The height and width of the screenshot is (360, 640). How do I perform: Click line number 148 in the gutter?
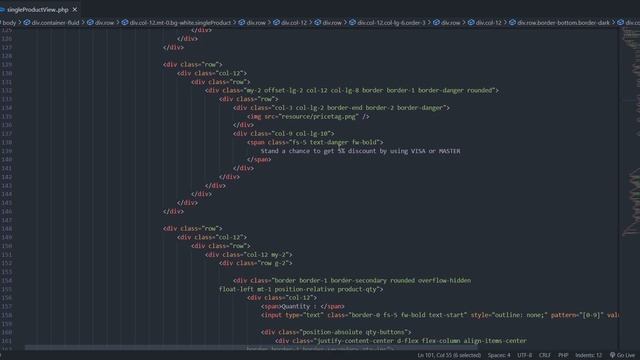coord(7,229)
